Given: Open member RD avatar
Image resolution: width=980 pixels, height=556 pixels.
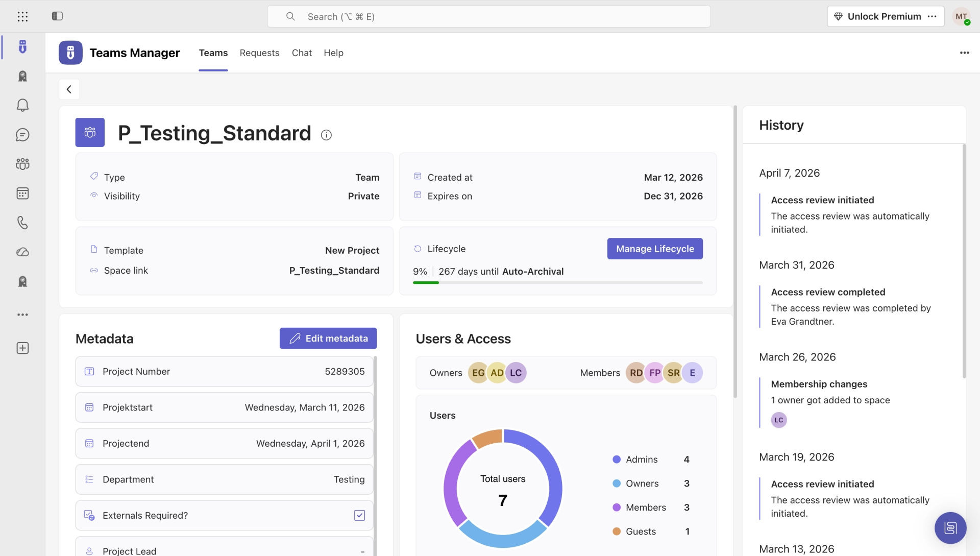Looking at the screenshot, I should (x=636, y=373).
